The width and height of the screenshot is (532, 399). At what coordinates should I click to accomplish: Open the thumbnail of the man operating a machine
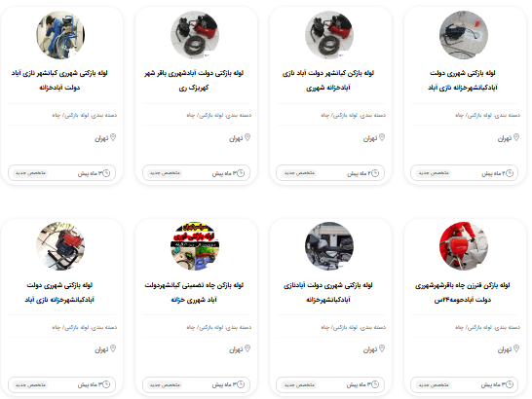coord(60,35)
